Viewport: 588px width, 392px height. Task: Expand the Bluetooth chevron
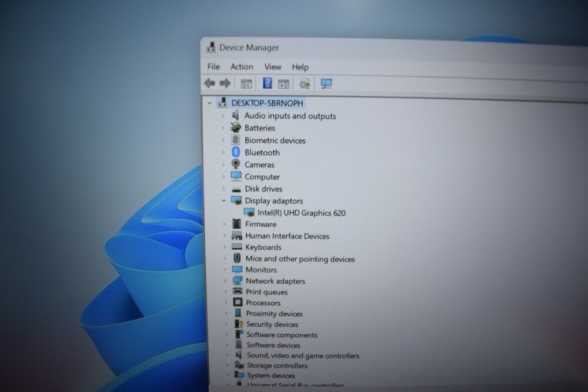click(x=223, y=152)
